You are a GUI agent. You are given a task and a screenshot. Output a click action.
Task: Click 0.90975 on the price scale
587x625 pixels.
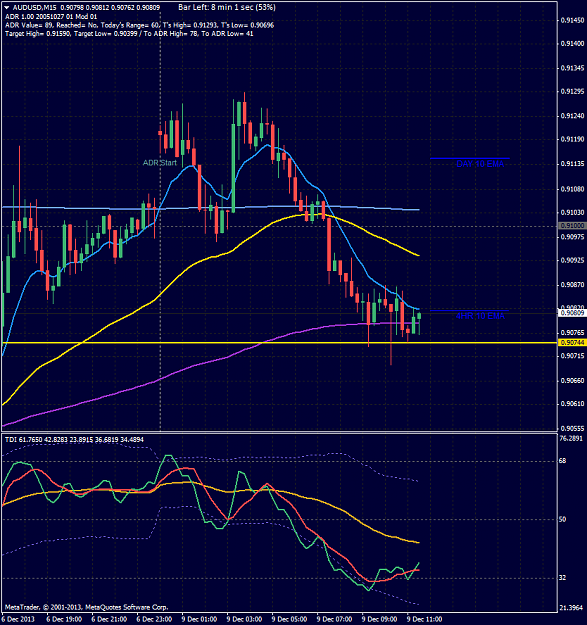click(572, 237)
